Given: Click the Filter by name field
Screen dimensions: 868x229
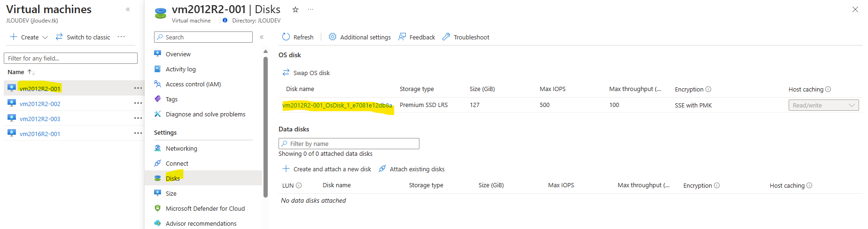Looking at the screenshot, I should (349, 144).
